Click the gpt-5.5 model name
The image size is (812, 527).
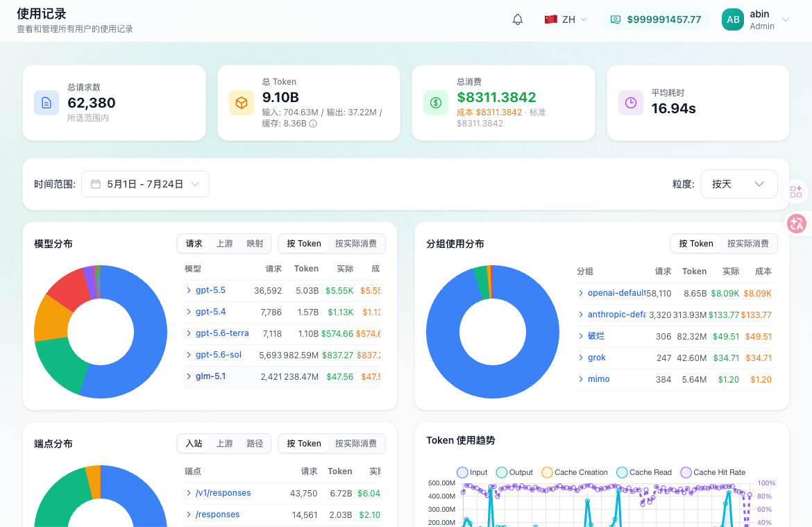coord(210,290)
